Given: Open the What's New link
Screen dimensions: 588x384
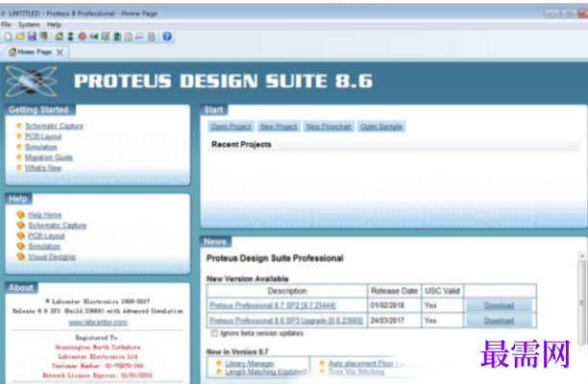Looking at the screenshot, I should 43,168.
